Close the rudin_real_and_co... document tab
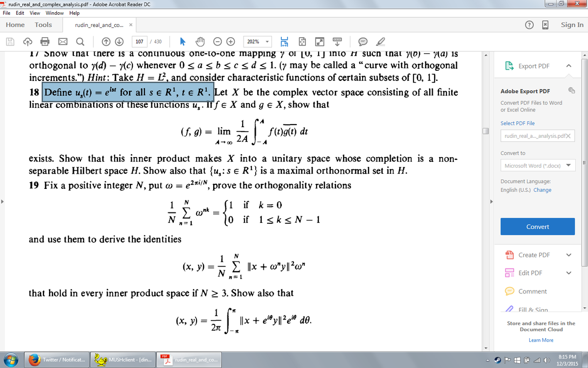This screenshot has height=368, width=588. coord(131,25)
